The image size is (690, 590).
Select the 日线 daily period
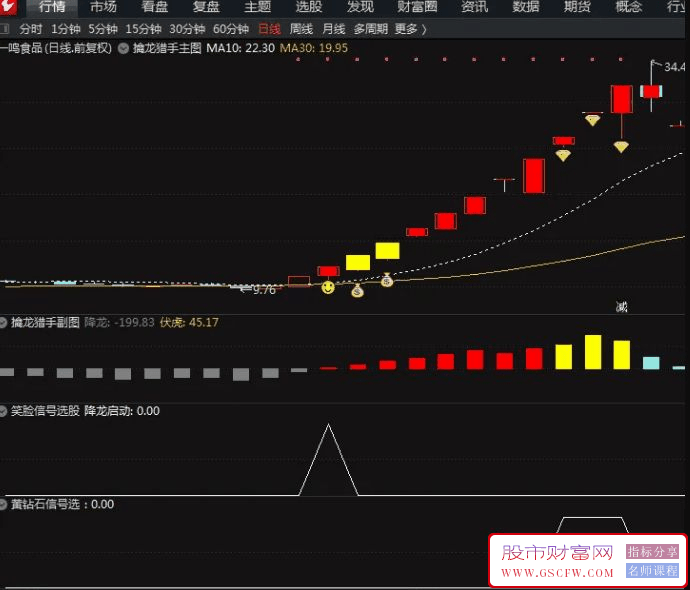pyautogui.click(x=269, y=29)
